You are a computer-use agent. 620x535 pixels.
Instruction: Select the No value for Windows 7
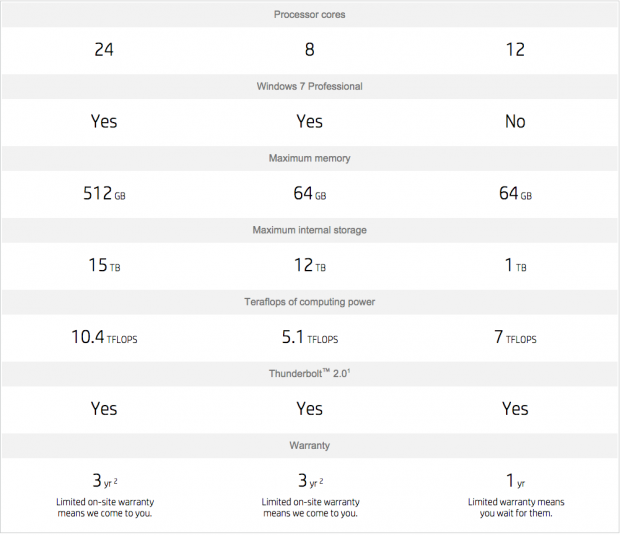point(515,121)
